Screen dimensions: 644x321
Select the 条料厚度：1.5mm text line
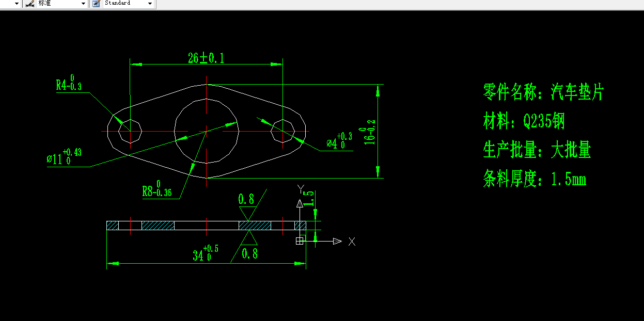535,180
